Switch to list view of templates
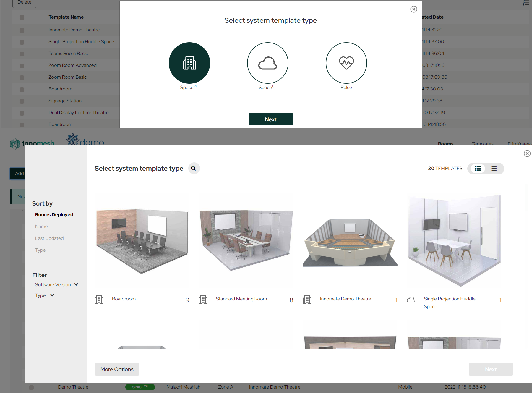Image resolution: width=532 pixels, height=393 pixels. pyautogui.click(x=494, y=169)
